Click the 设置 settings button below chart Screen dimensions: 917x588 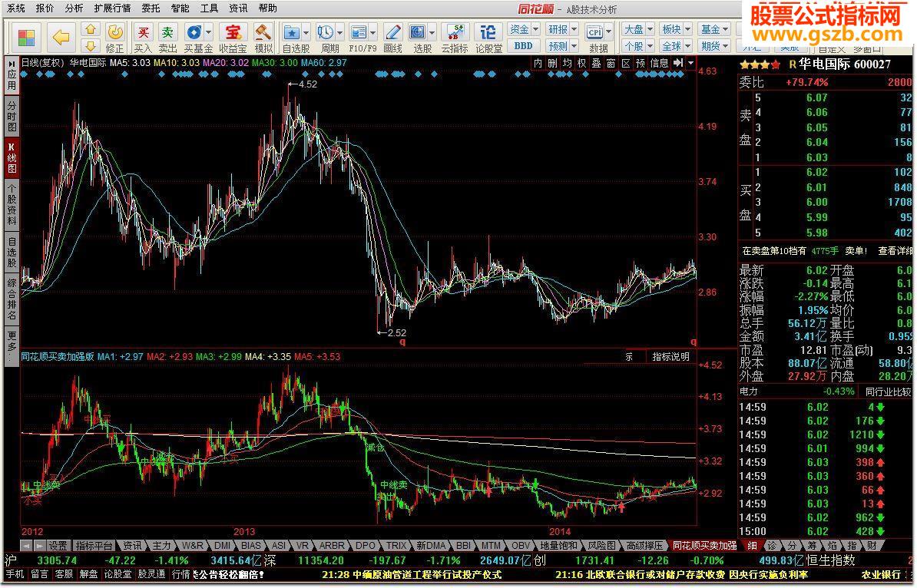click(58, 545)
